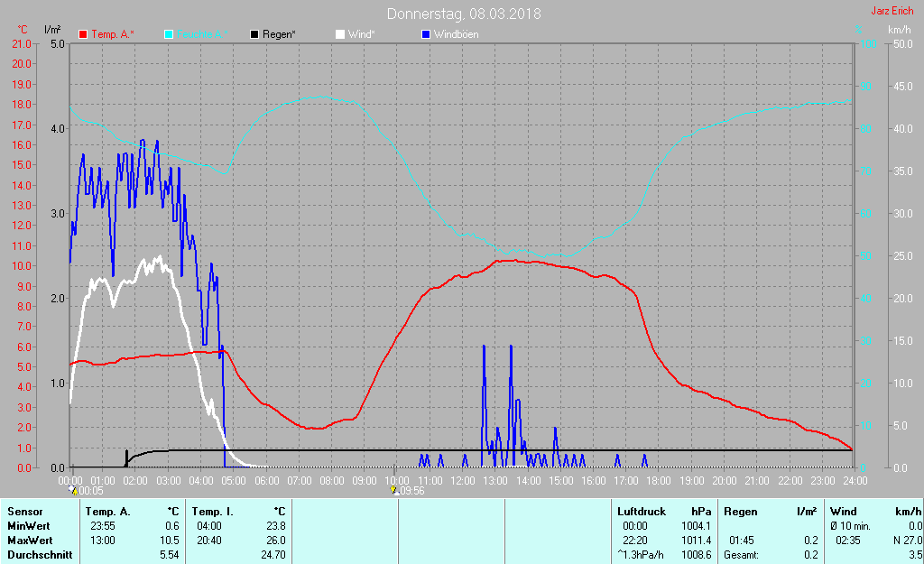The image size is (924, 564).
Task: Click the '3.5' average wind value
Action: point(915,555)
